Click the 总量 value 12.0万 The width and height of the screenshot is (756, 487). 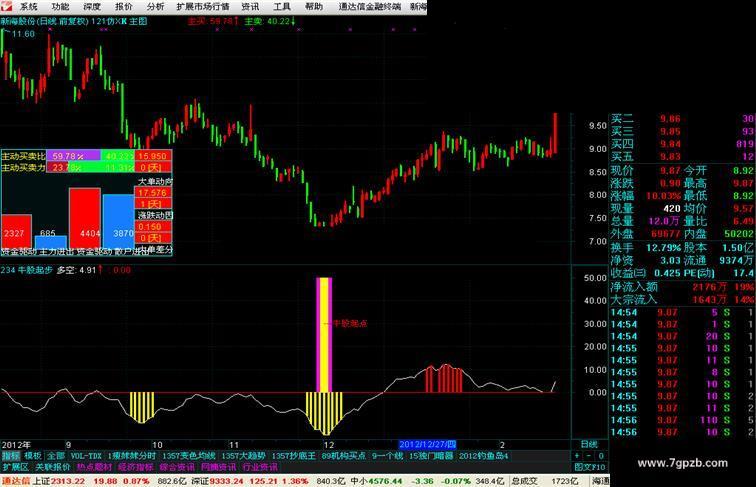[x=664, y=221]
